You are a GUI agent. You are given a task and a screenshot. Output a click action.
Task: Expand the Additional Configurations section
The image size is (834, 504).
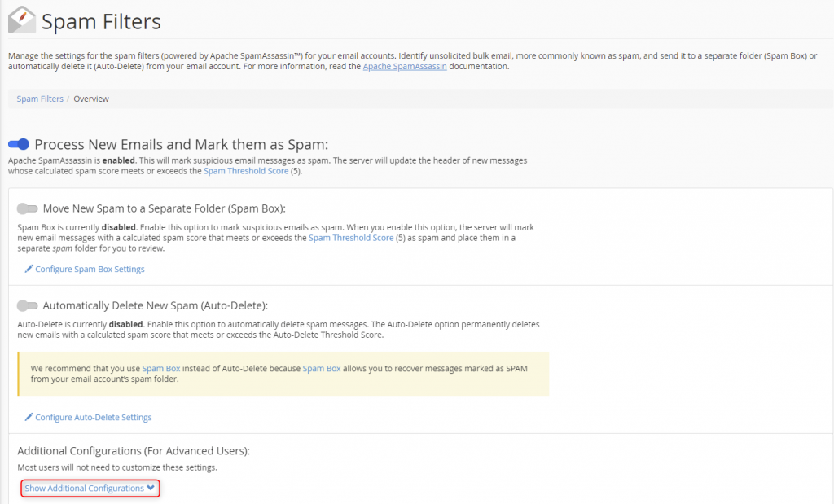click(90, 488)
